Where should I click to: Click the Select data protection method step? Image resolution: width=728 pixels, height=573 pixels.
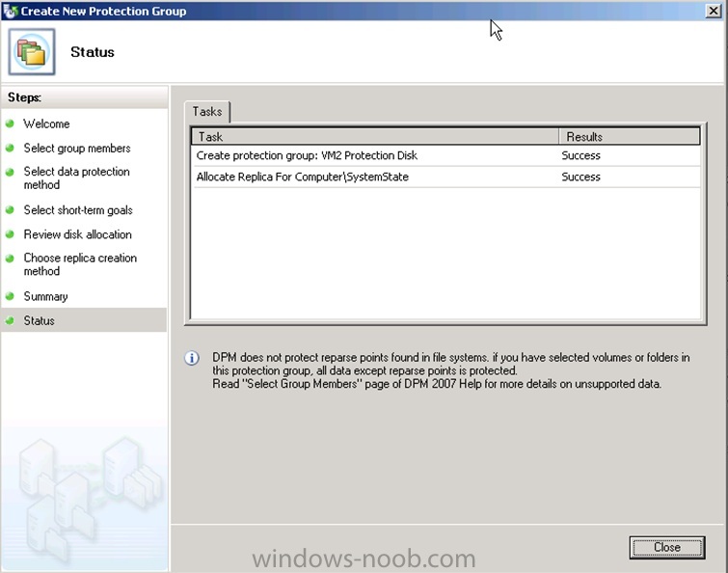(x=76, y=177)
